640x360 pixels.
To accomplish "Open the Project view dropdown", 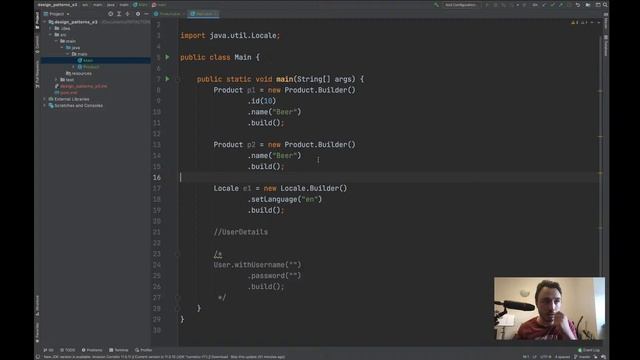I will (56, 14).
